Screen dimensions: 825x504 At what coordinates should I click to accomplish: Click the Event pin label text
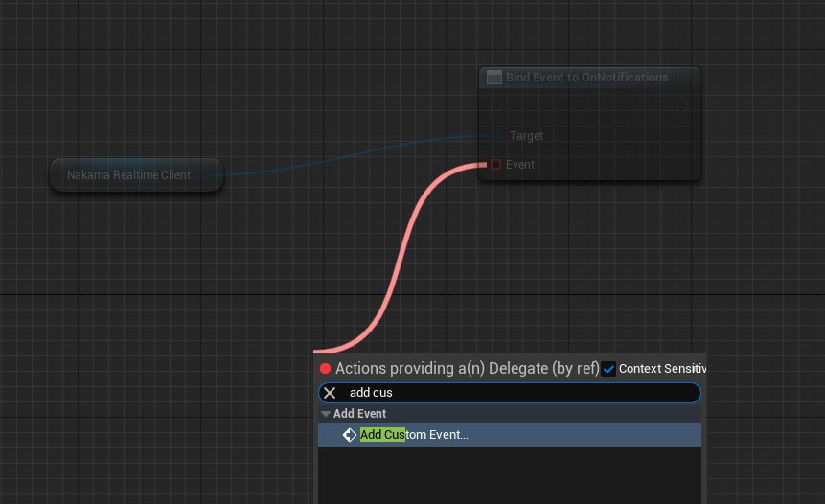(x=520, y=165)
